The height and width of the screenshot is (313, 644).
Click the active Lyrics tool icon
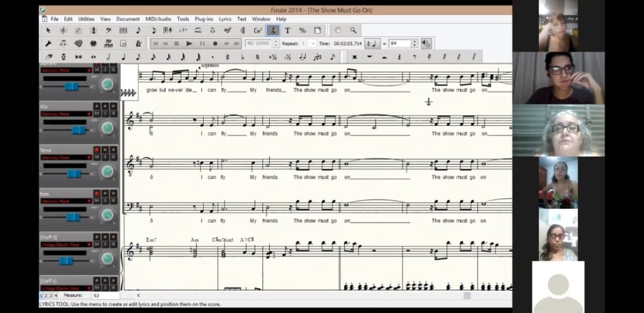pyautogui.click(x=273, y=30)
